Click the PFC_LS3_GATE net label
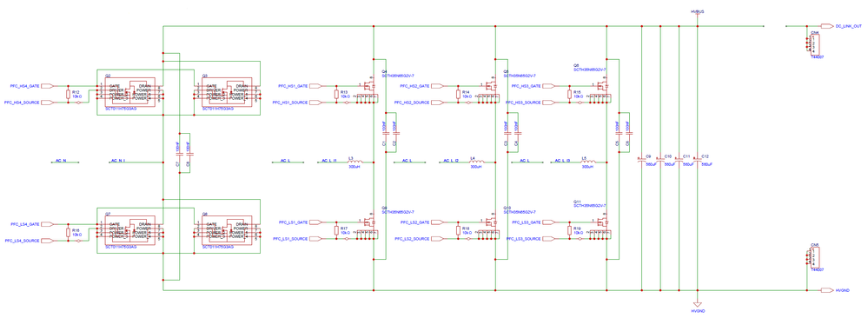Image resolution: width=868 pixels, height=318 pixels. (x=526, y=222)
